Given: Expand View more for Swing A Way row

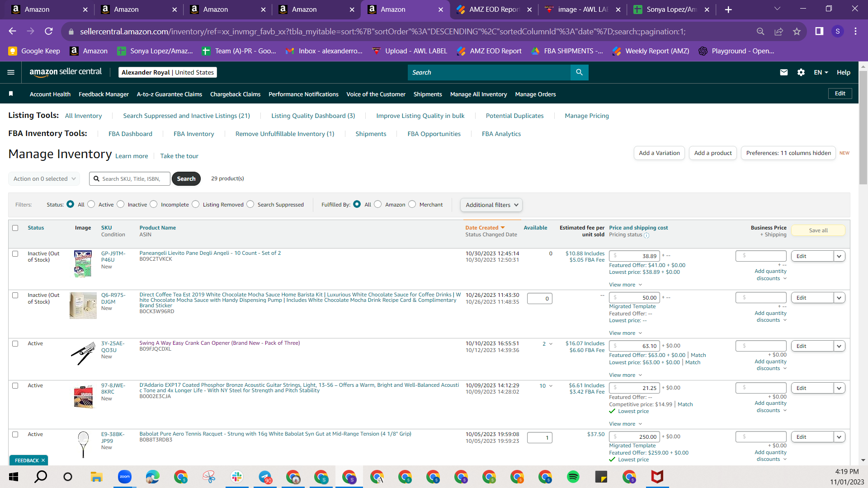Looking at the screenshot, I should point(626,375).
